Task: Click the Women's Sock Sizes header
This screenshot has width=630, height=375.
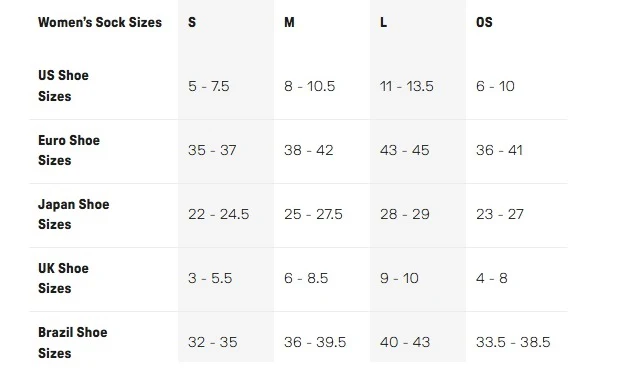Action: click(x=100, y=22)
